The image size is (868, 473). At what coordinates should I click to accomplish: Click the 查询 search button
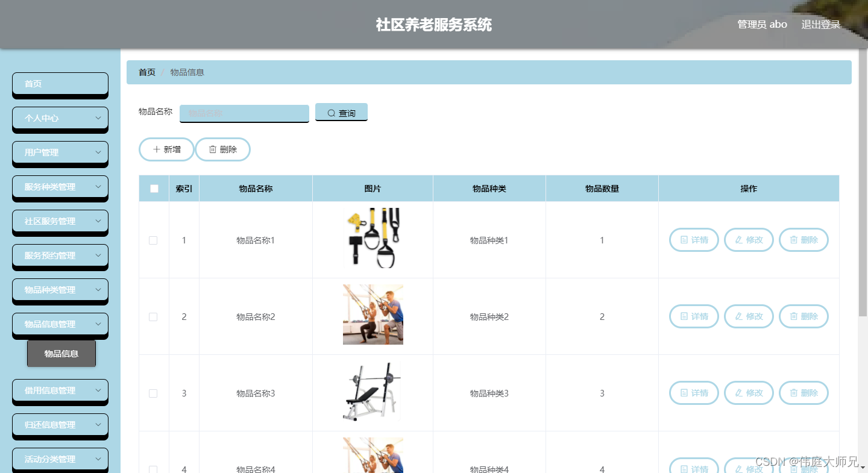coord(341,113)
